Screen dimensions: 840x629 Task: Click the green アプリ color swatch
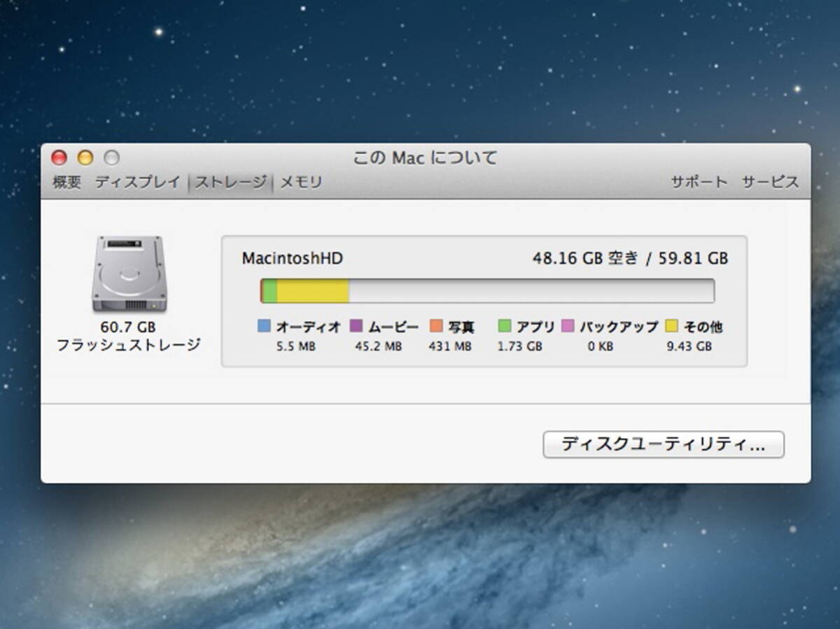tap(505, 325)
